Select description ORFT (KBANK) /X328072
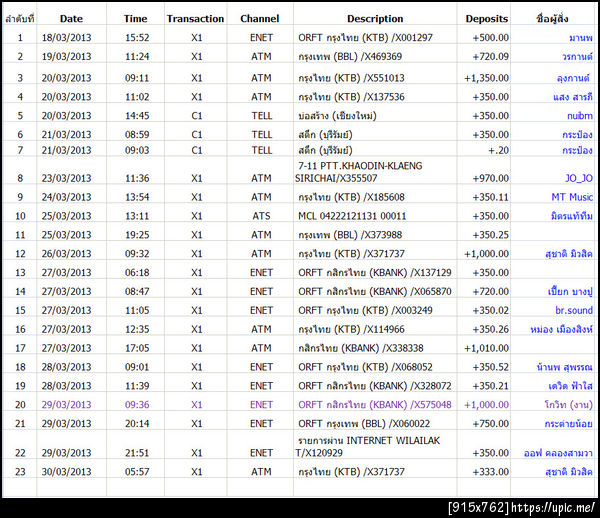This screenshot has height=518, width=600. click(375, 386)
